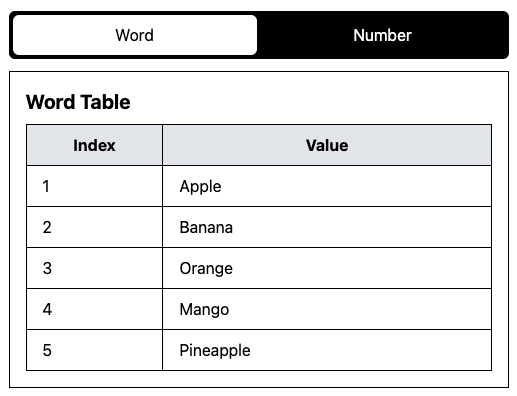The height and width of the screenshot is (396, 517).
Task: Switch to the Number tab
Action: pos(382,35)
